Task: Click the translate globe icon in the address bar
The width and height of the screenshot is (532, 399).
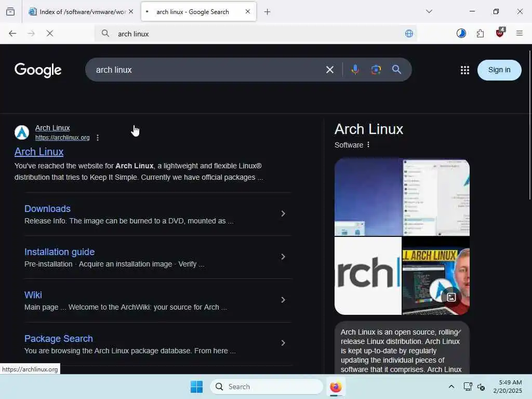Action: pyautogui.click(x=409, y=33)
